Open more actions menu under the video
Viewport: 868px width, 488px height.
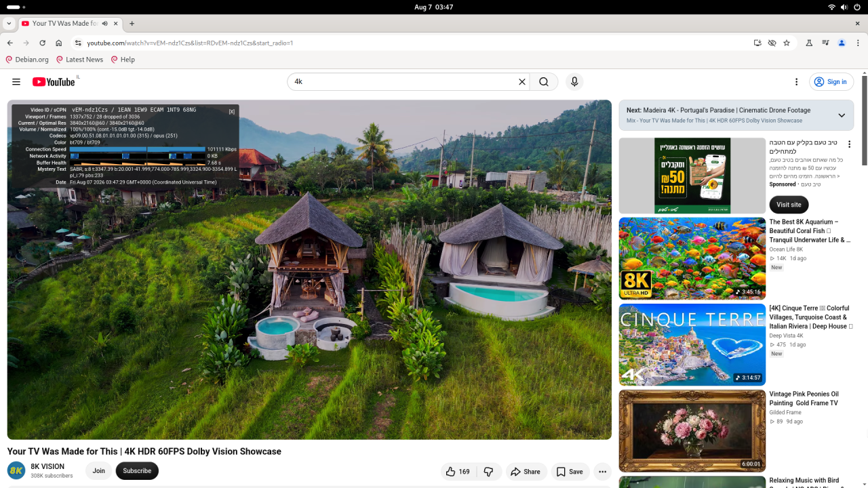(x=602, y=472)
